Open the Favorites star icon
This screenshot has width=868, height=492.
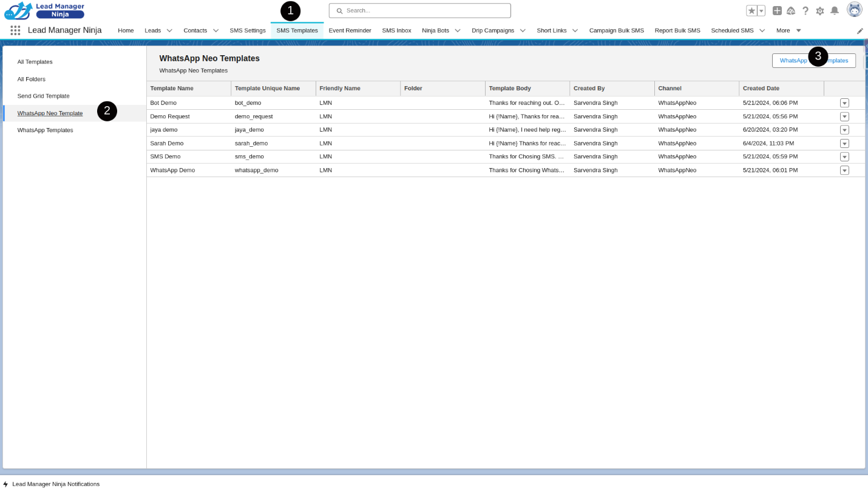[x=751, y=10]
